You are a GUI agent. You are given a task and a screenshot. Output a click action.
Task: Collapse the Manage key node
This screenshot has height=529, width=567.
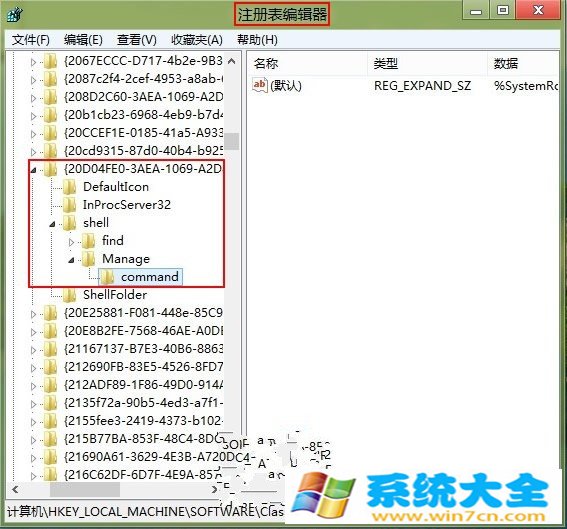click(x=71, y=260)
